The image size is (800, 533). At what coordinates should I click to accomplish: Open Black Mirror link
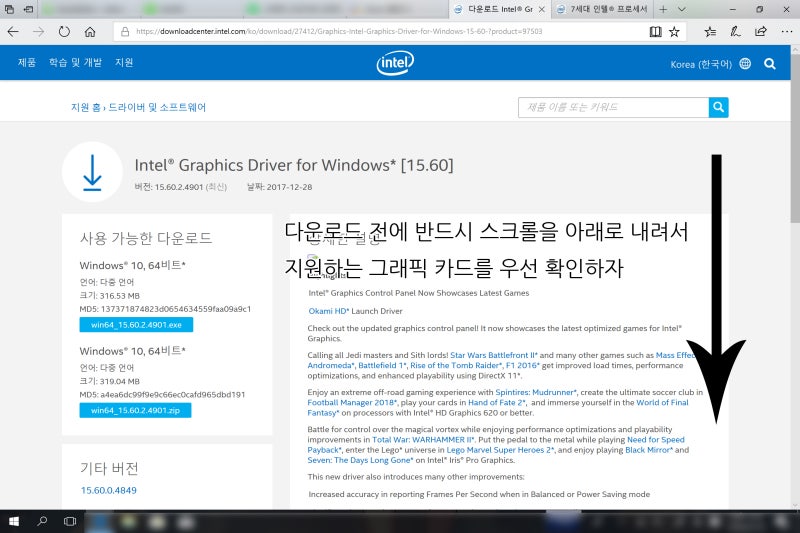(x=649, y=450)
